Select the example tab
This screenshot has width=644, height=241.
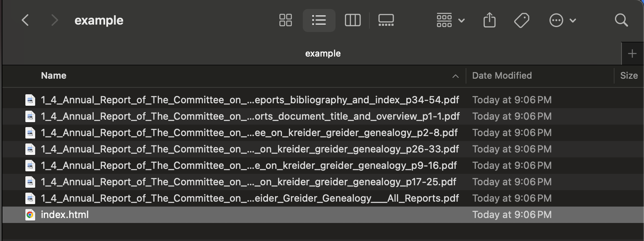coord(322,54)
